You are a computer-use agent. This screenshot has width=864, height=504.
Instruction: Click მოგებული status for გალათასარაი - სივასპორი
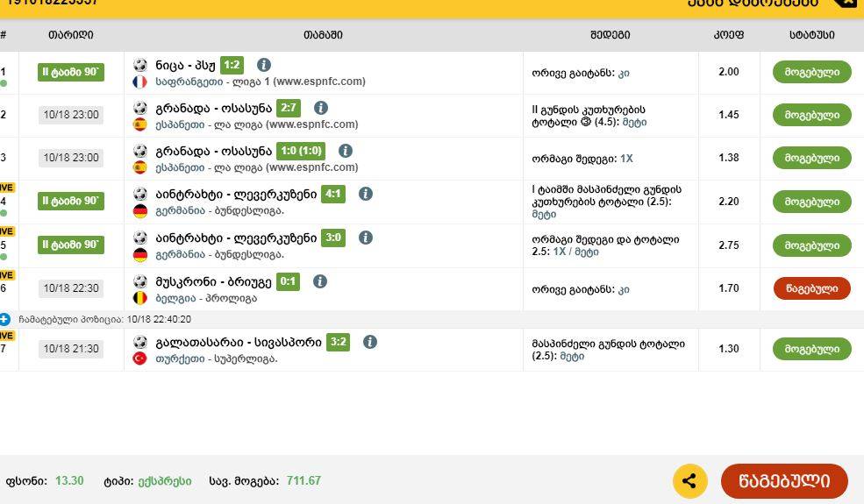[x=811, y=349]
